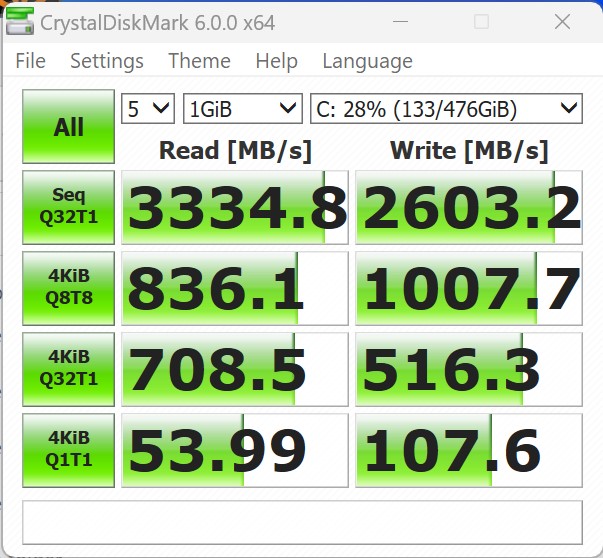603x558 pixels.
Task: Click the 4KiB Q8T8 write result 1007.7
Action: click(469, 288)
